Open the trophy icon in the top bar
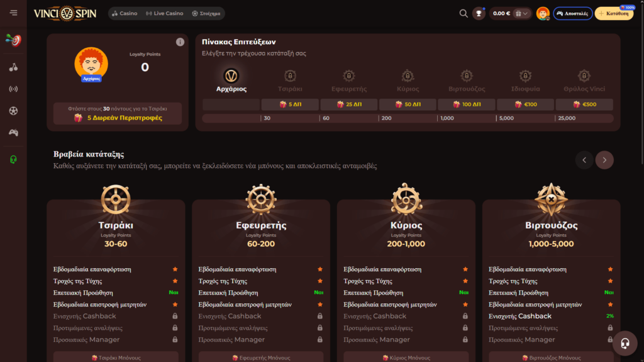 coord(479,13)
